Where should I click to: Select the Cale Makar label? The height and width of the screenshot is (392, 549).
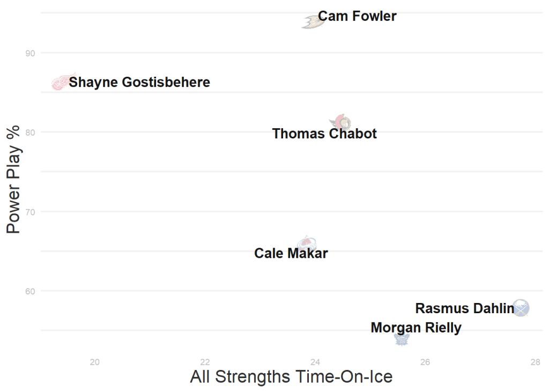[291, 253]
